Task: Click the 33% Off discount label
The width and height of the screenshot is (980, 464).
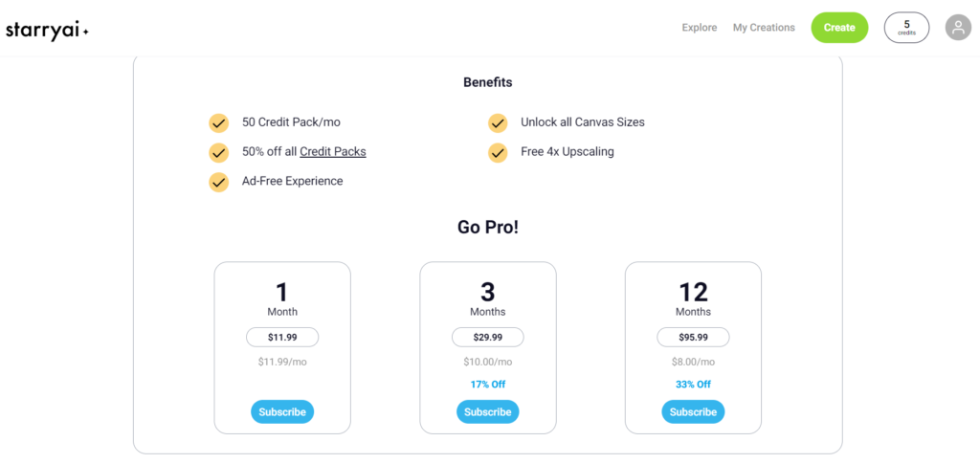Action: (693, 384)
